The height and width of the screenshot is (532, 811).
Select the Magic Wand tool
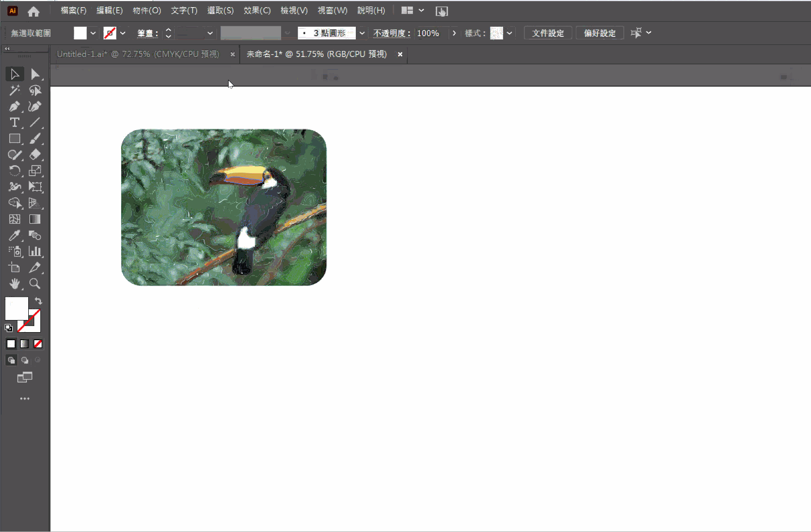pos(14,90)
